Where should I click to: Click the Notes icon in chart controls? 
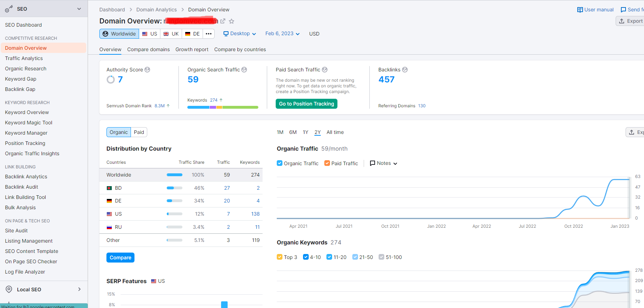373,163
